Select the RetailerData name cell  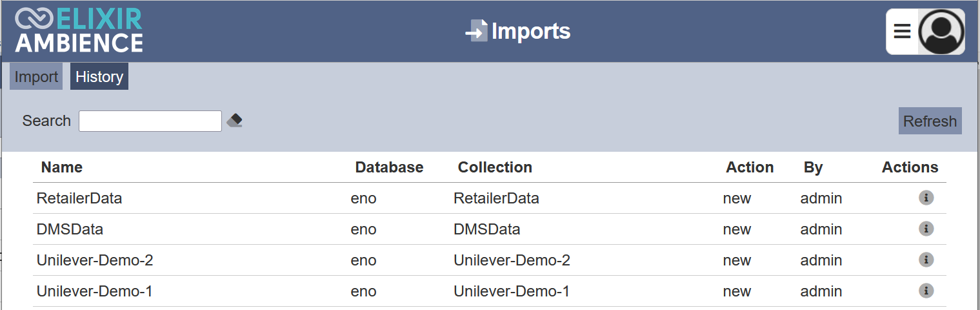[79, 198]
